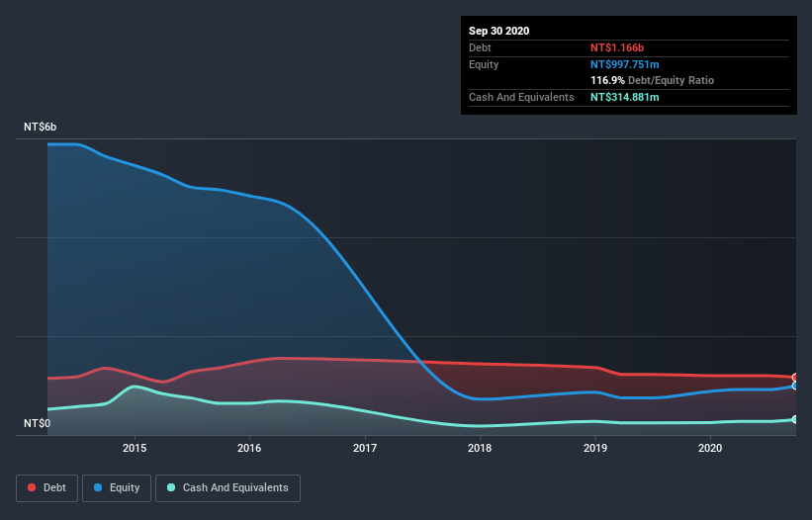Click the Debt label in tooltip

(x=480, y=47)
